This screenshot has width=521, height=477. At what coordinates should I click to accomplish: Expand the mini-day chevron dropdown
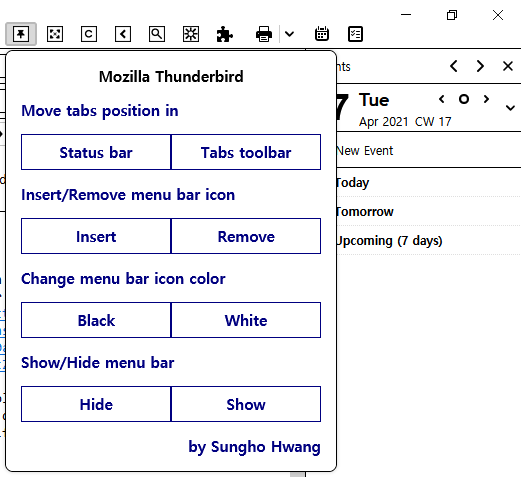point(510,108)
